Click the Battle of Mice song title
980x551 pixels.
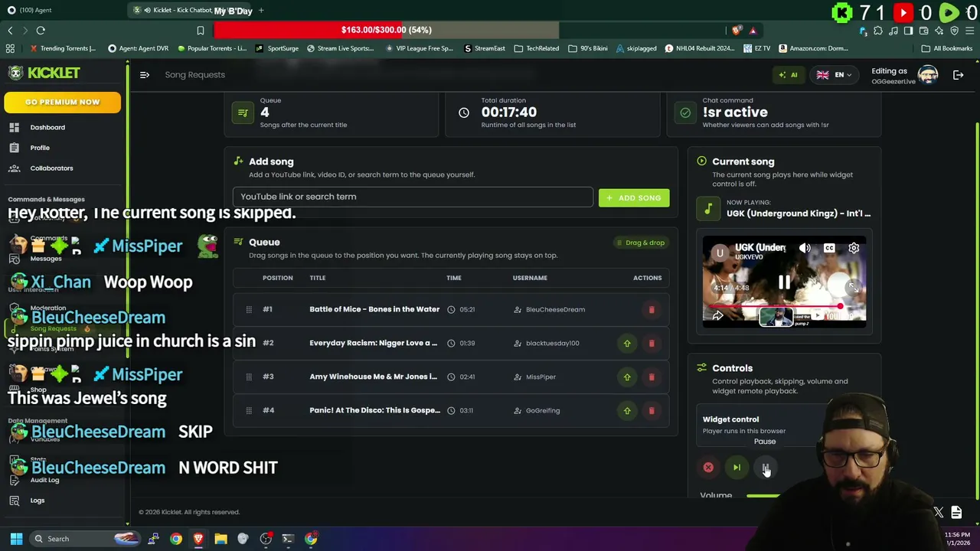[374, 309]
